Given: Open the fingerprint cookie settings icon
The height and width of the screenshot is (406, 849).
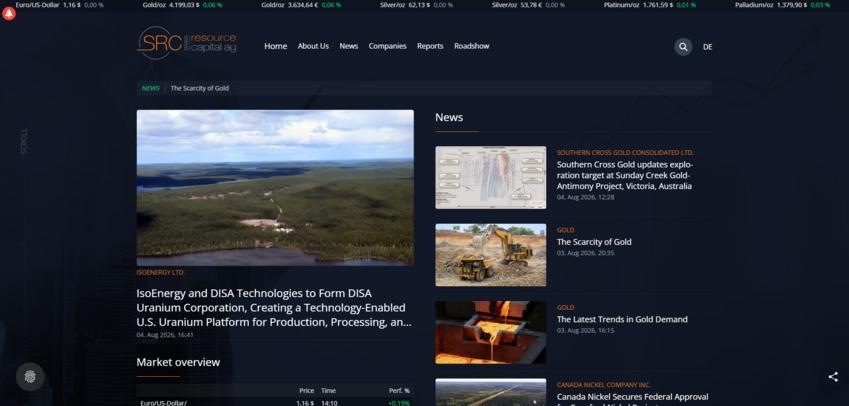Looking at the screenshot, I should coord(30,377).
